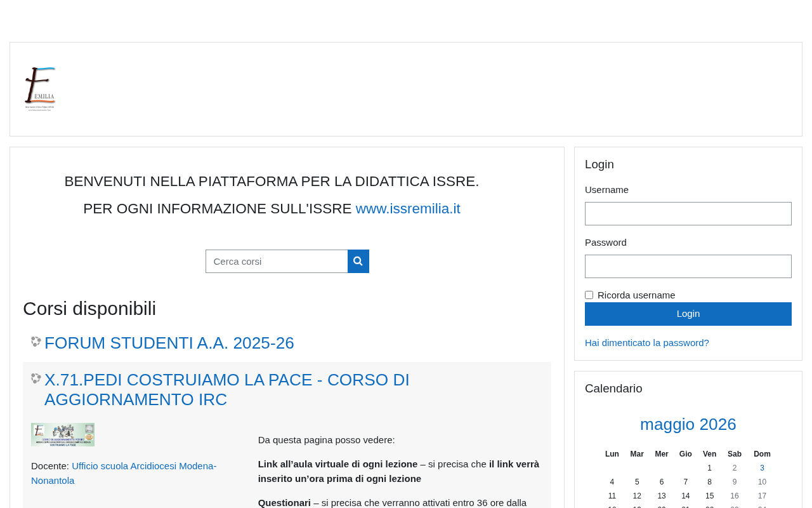Focus the Username input field
This screenshot has width=812, height=508.
(x=688, y=213)
